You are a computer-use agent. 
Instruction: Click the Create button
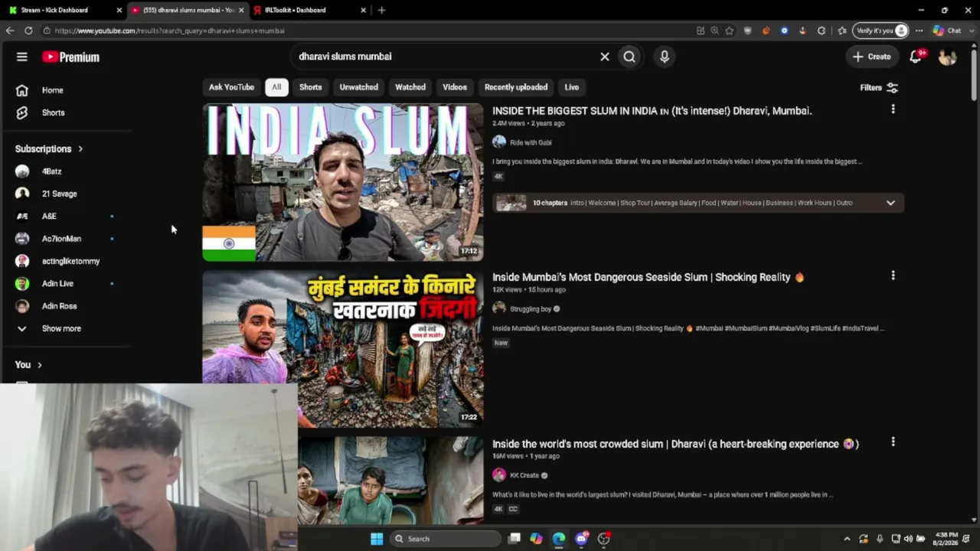[x=872, y=57]
